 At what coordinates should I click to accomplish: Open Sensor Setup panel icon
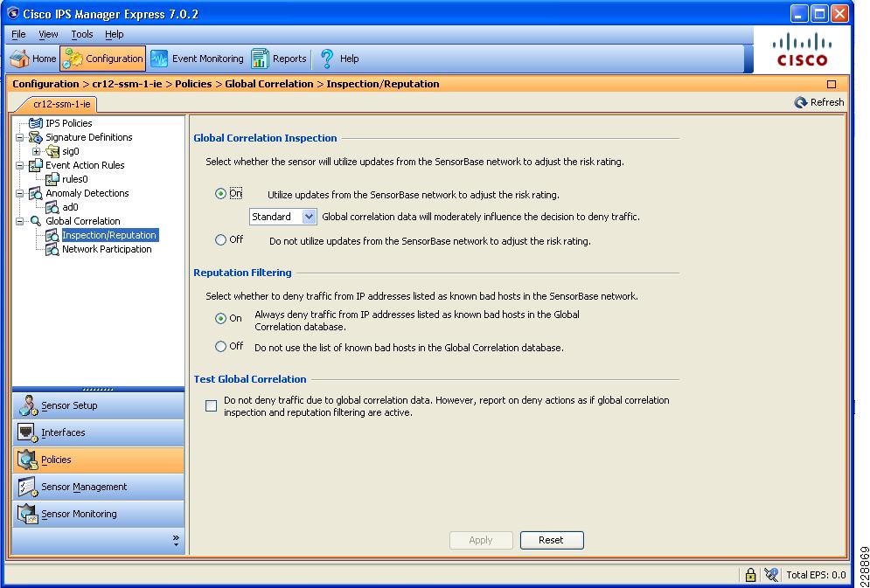click(28, 405)
